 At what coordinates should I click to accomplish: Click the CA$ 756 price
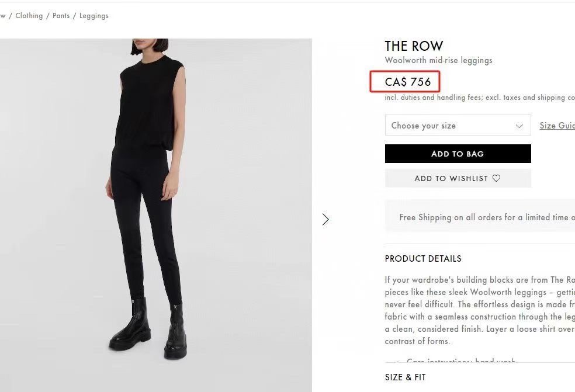click(408, 82)
